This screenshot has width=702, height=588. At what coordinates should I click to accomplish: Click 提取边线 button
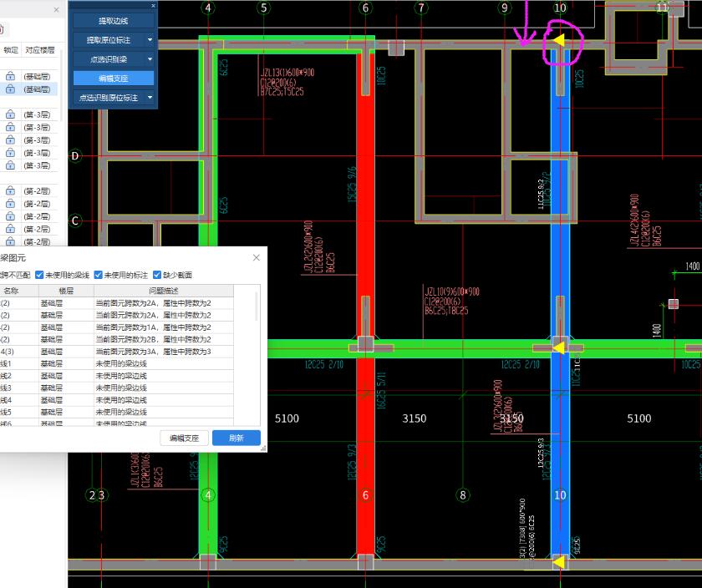click(x=114, y=21)
